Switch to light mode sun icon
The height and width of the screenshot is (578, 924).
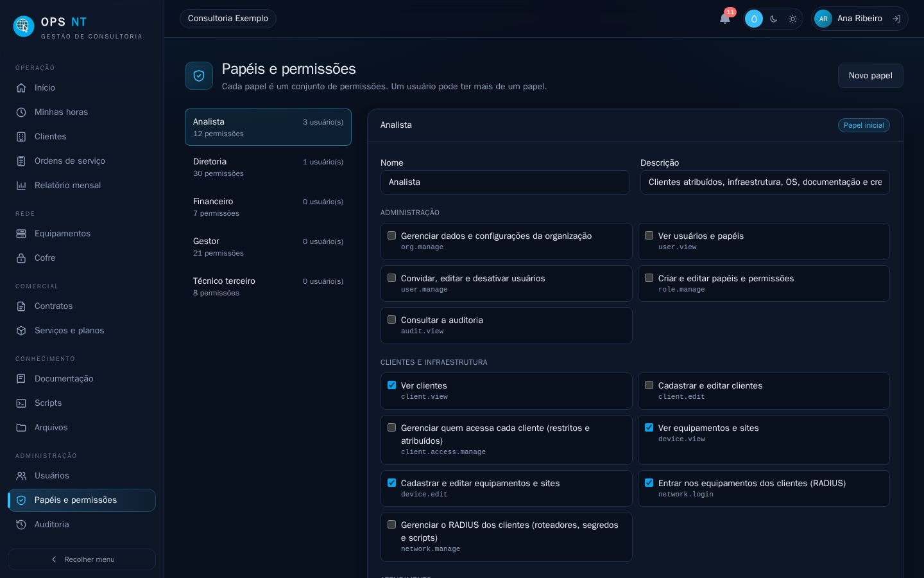point(792,19)
